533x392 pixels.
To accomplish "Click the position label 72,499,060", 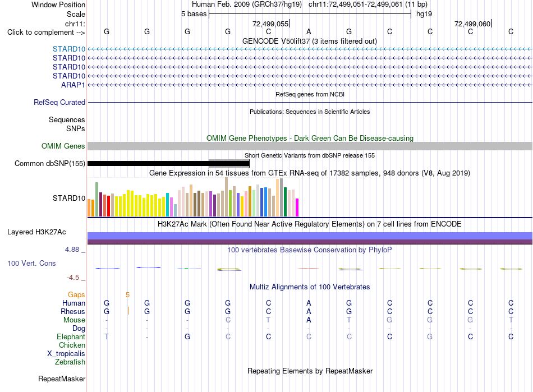I will coord(472,24).
